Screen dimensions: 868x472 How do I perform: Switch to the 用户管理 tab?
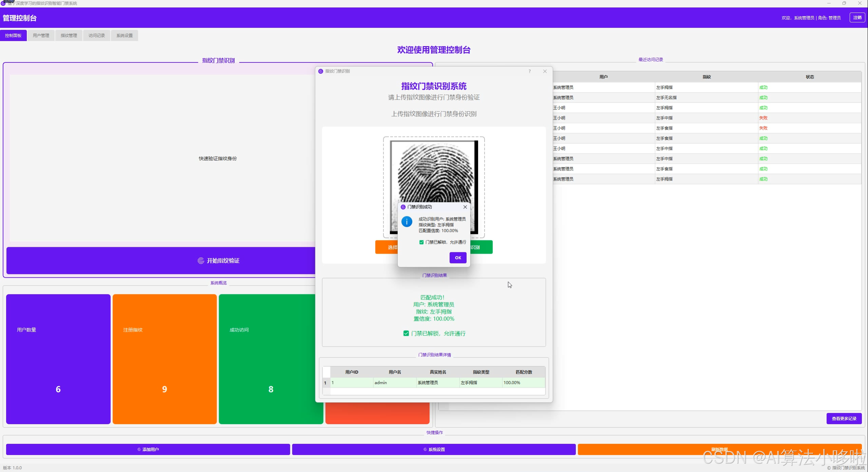coord(41,36)
